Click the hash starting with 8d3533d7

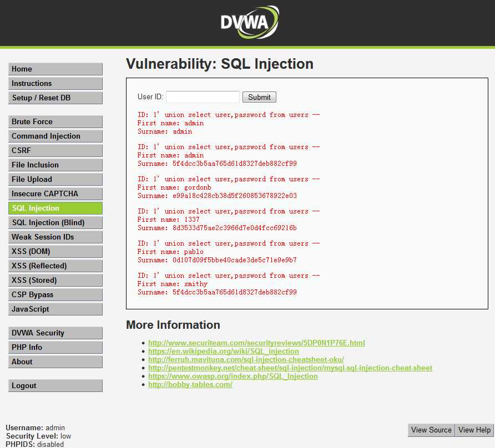coord(235,228)
